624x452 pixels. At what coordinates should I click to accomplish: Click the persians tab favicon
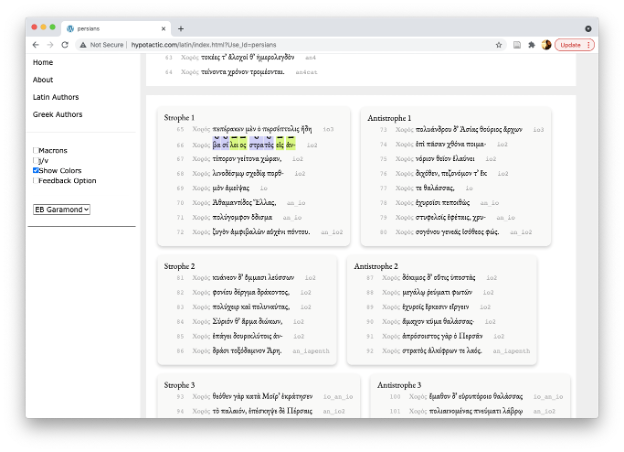70,29
